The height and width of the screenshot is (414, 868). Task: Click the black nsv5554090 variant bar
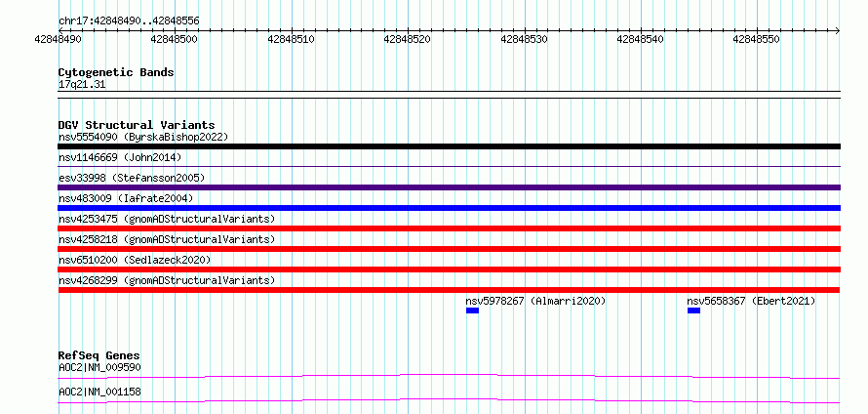[x=449, y=146]
